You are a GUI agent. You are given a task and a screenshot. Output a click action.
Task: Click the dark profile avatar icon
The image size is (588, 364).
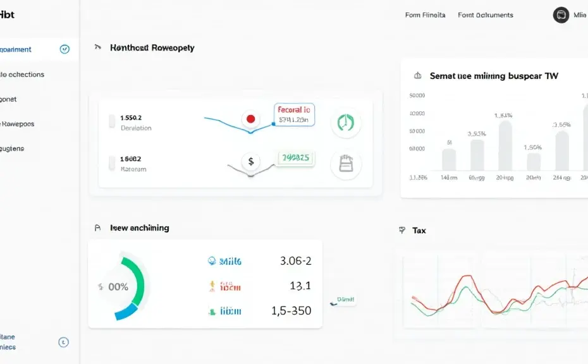click(561, 15)
